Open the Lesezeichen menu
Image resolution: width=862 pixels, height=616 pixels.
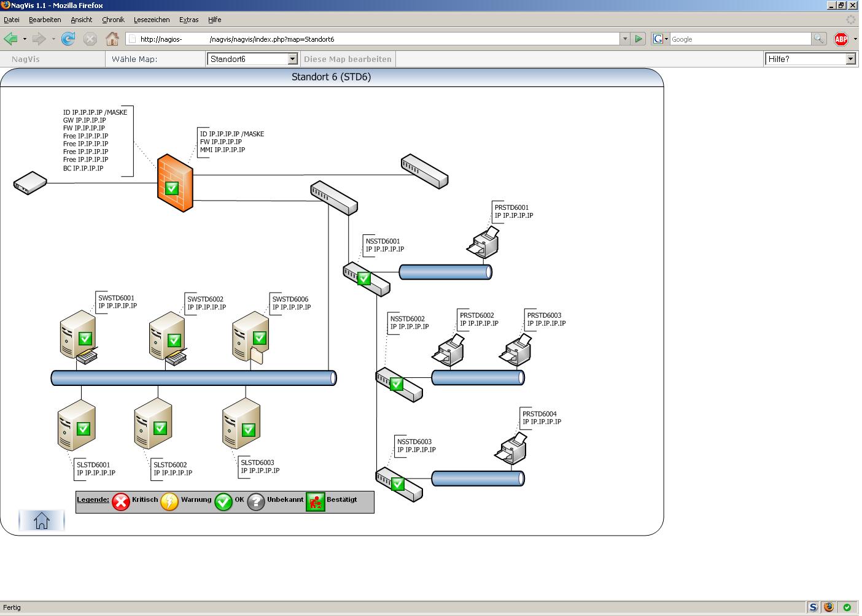[x=152, y=20]
